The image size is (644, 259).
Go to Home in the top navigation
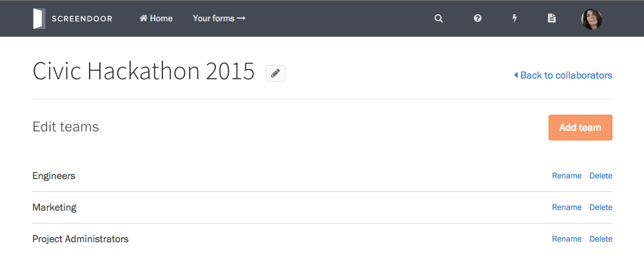(x=156, y=19)
